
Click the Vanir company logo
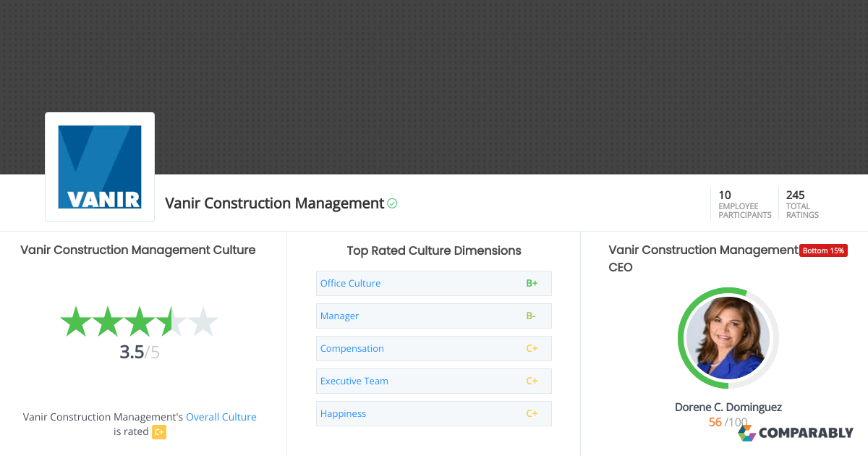(x=99, y=166)
